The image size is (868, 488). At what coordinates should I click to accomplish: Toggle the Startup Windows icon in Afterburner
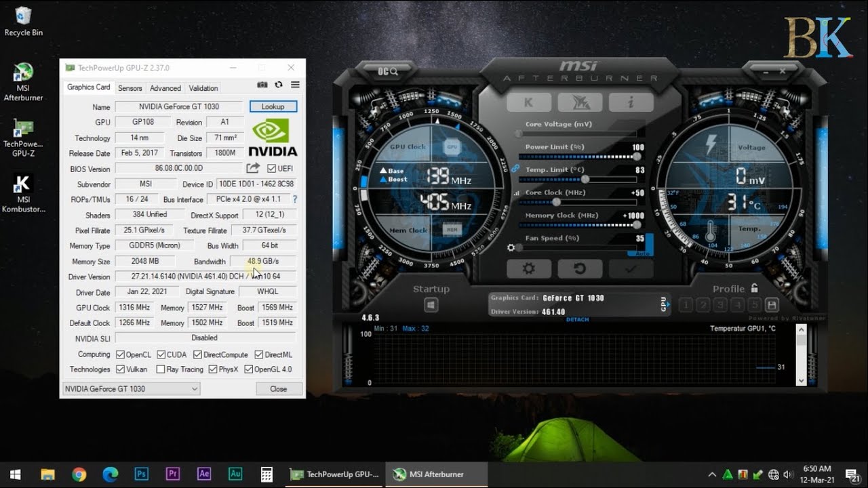click(x=431, y=306)
